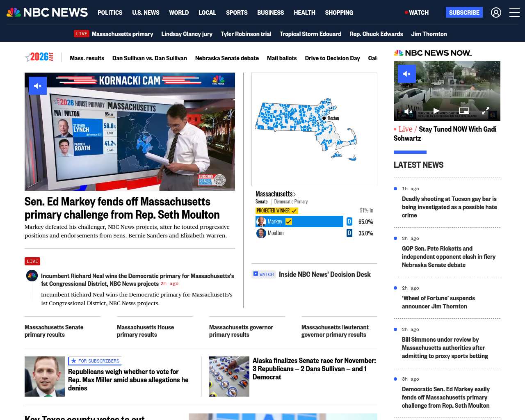Unmute NBC News Now with blue speaker button
This screenshot has width=525, height=420.
[x=407, y=74]
